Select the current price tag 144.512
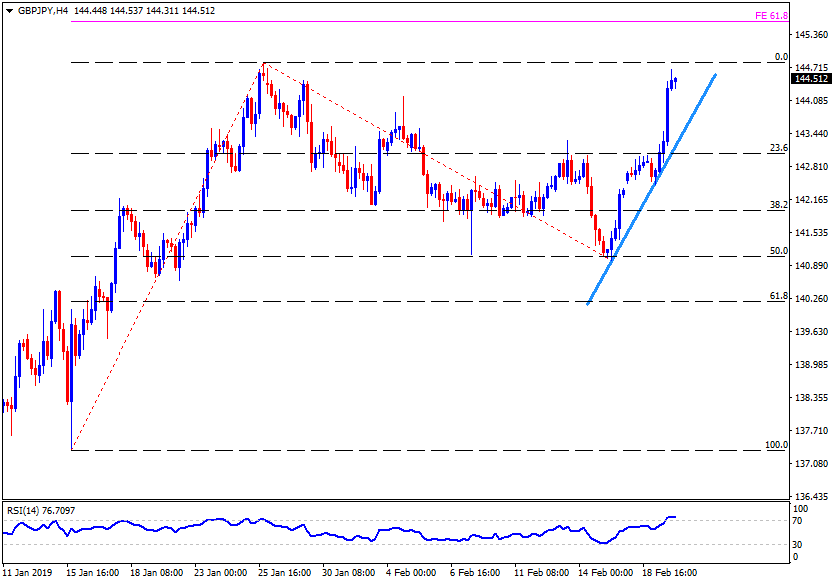 coord(810,79)
